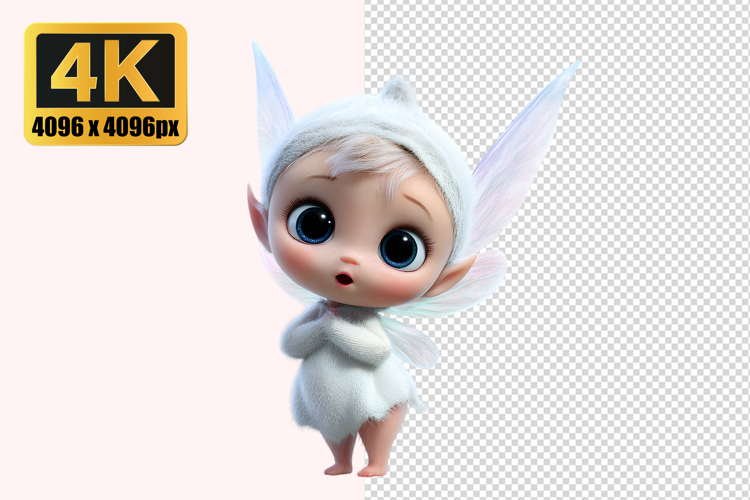Click the gold 4K badge
This screenshot has width=750, height=500.
click(x=106, y=84)
